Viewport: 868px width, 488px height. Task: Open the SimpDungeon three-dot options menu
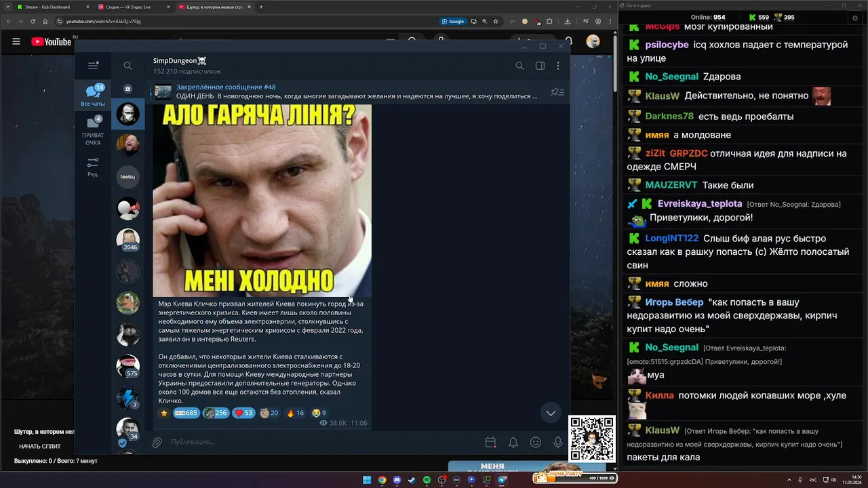(558, 66)
